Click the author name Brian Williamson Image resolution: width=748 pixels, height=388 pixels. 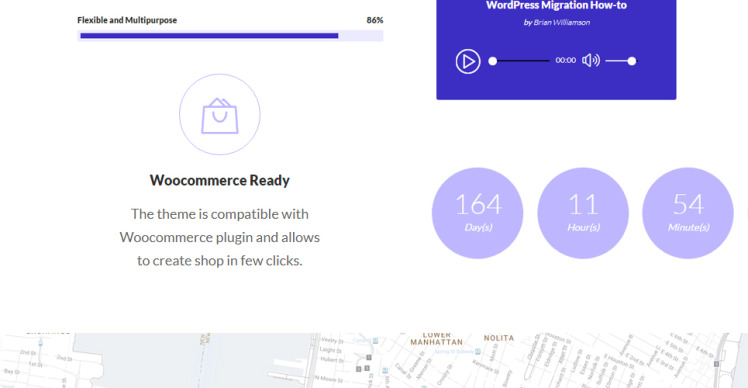561,22
